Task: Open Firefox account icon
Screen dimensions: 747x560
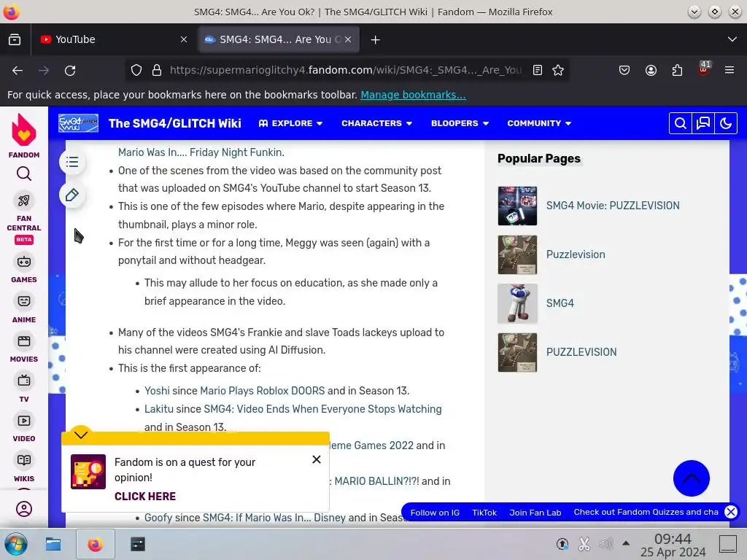Action: tap(651, 71)
